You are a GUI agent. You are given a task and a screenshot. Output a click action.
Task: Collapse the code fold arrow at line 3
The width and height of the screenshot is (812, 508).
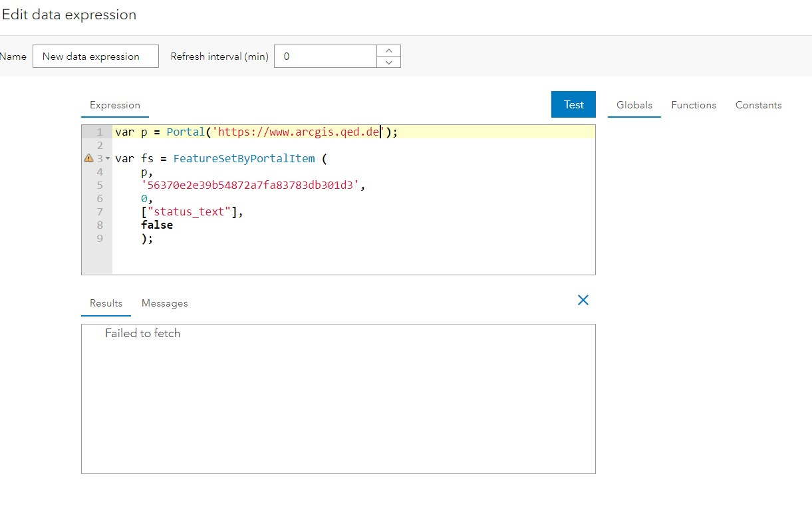pos(108,158)
